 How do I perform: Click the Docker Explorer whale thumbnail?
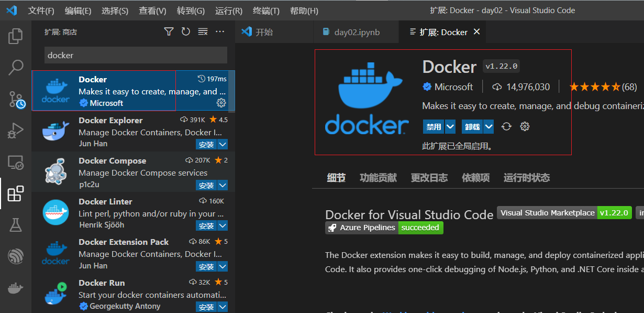click(55, 132)
